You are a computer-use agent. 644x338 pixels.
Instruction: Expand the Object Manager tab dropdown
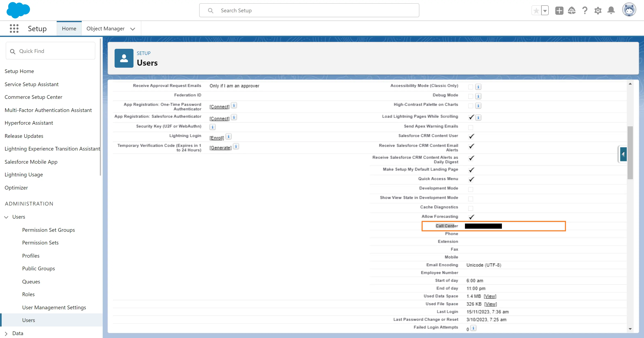coord(133,29)
